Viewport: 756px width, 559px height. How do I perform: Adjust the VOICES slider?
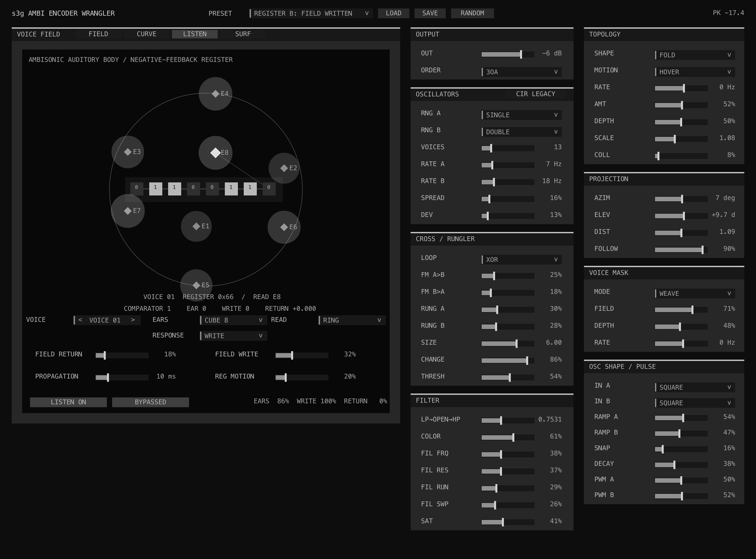click(x=508, y=148)
